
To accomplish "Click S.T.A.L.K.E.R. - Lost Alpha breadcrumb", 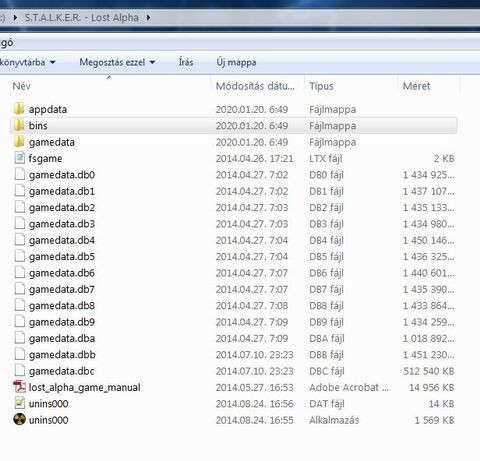I will point(82,17).
